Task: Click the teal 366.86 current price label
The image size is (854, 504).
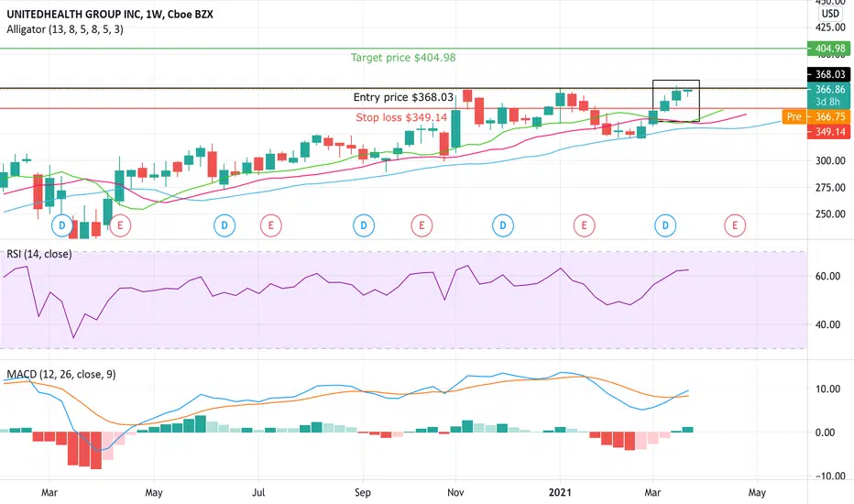Action: [828, 95]
